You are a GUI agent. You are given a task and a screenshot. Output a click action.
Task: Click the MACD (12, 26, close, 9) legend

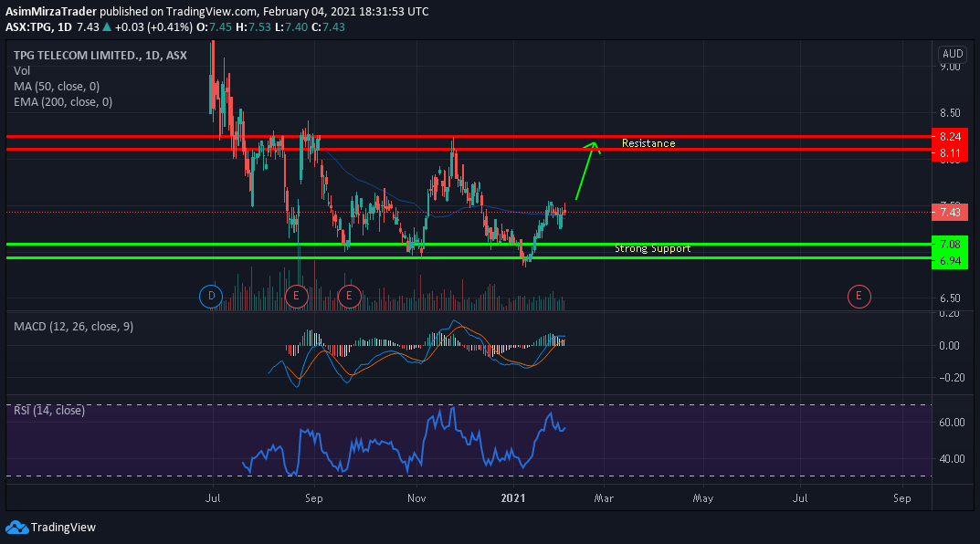[x=73, y=326]
